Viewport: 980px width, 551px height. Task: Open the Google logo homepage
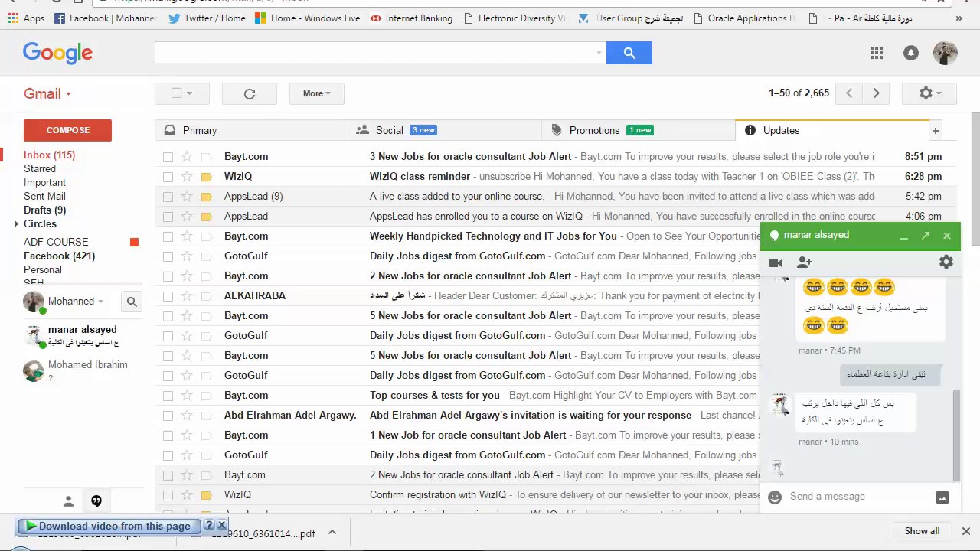tap(57, 53)
